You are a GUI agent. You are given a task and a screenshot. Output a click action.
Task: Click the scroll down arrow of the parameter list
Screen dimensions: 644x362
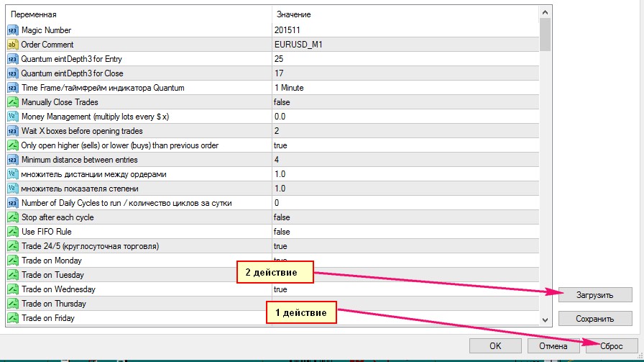pos(545,320)
